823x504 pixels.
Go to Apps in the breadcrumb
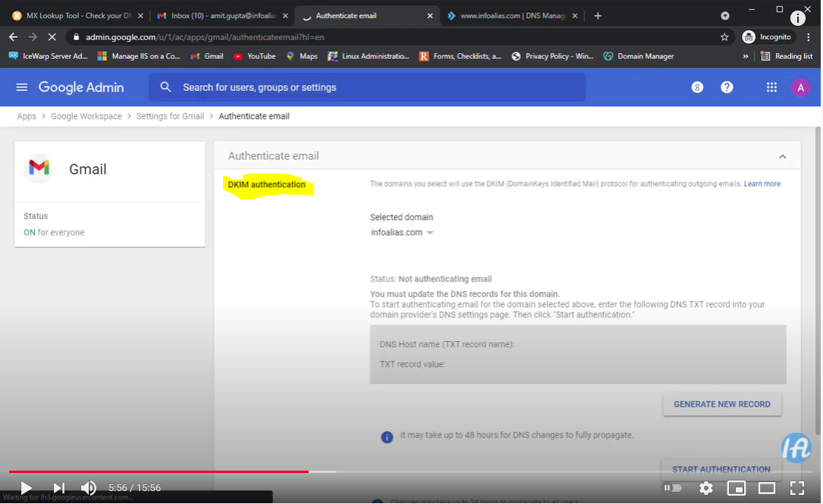point(27,117)
